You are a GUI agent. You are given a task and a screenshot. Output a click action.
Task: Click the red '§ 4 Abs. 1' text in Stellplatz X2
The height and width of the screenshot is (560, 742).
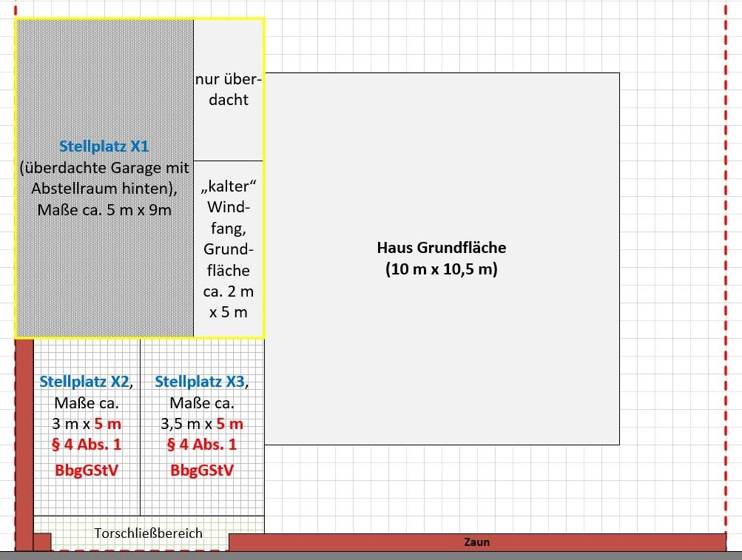click(87, 445)
